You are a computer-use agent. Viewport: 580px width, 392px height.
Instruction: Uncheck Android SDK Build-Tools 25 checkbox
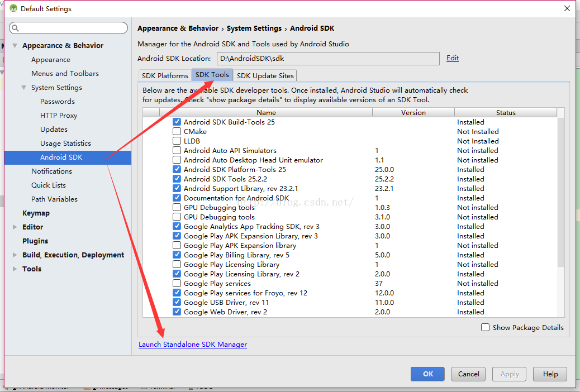click(177, 122)
